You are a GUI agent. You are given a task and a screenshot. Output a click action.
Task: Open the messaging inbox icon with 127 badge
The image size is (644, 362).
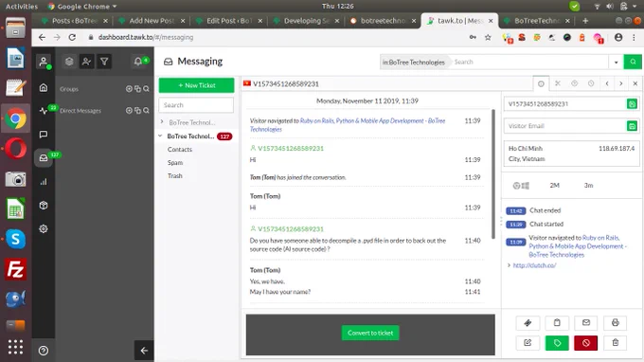pyautogui.click(x=44, y=158)
